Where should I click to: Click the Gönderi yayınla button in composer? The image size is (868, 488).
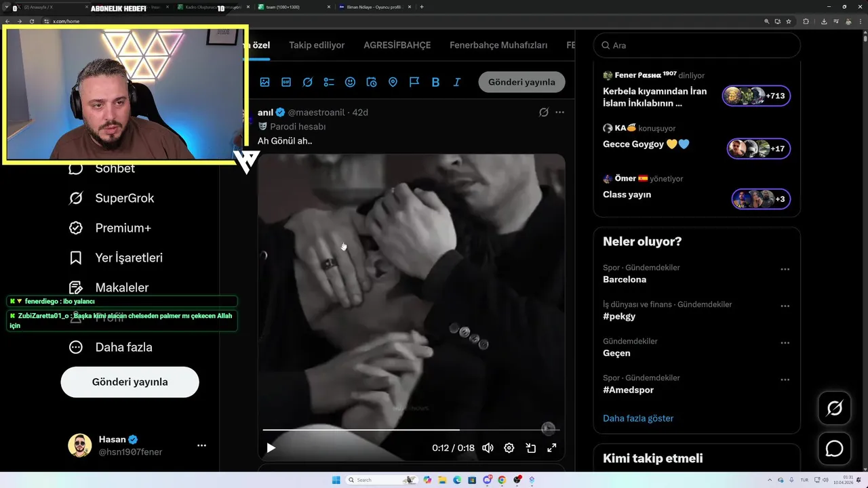521,82
